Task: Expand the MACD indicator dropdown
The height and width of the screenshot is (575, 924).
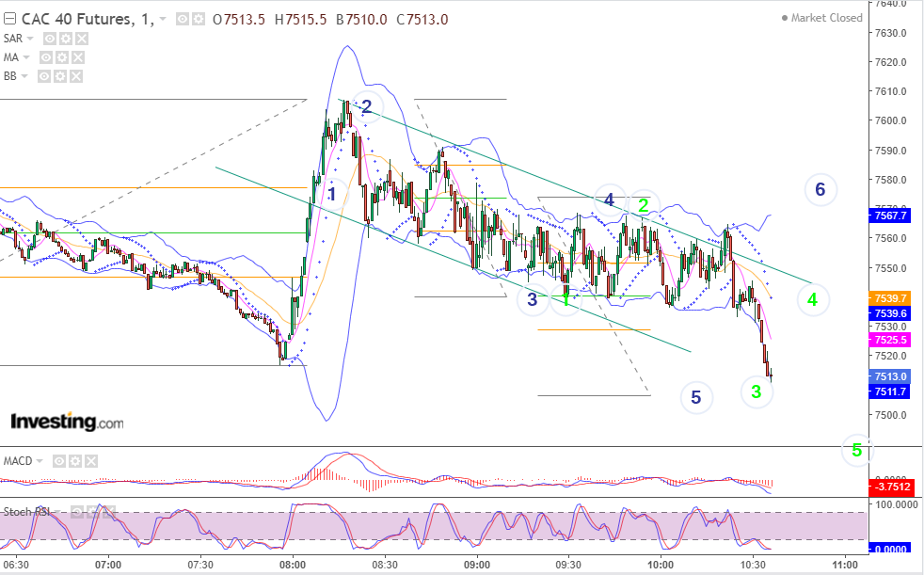Action: (x=40, y=461)
